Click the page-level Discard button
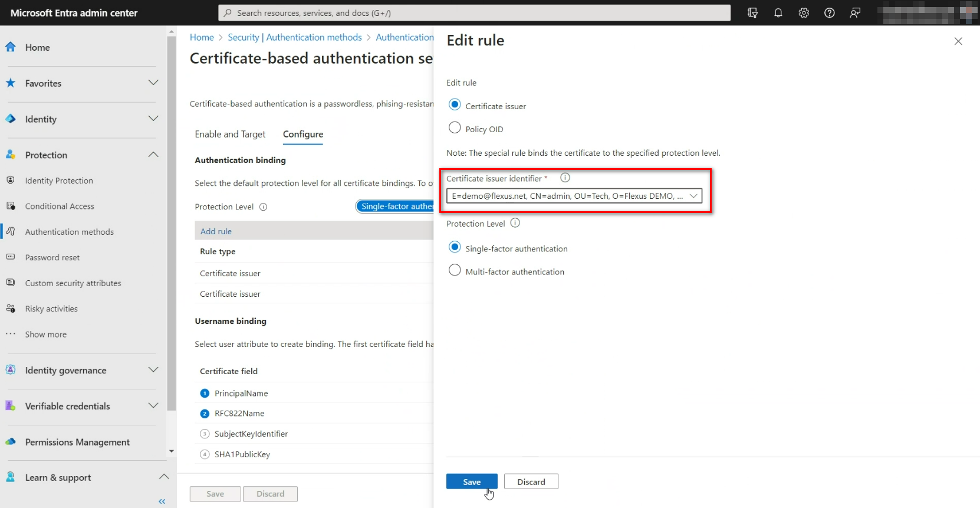Image resolution: width=980 pixels, height=508 pixels. pos(271,494)
